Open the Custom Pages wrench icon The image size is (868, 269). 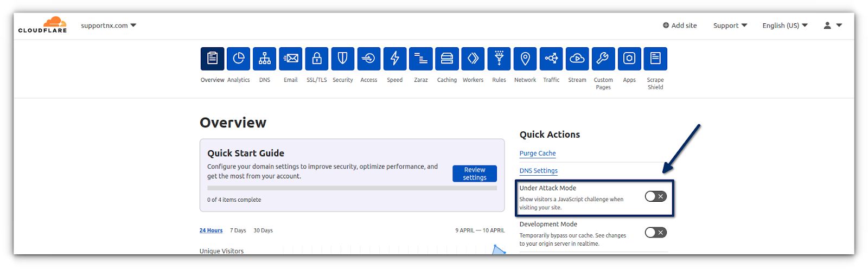pos(603,59)
